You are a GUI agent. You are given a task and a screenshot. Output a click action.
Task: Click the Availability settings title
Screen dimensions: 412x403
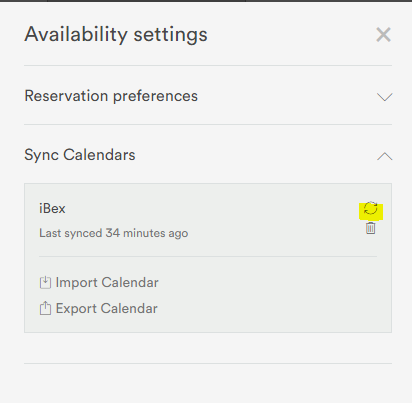(x=116, y=34)
